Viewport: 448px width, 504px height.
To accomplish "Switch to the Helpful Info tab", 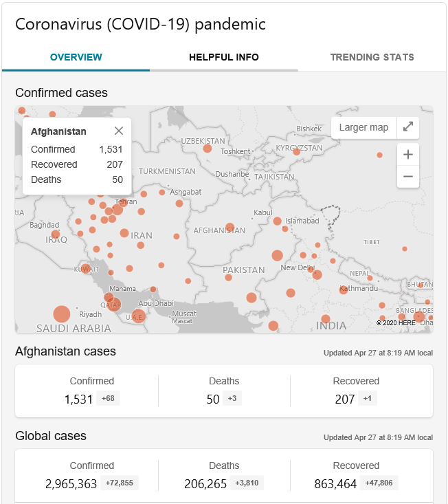I will pos(224,57).
